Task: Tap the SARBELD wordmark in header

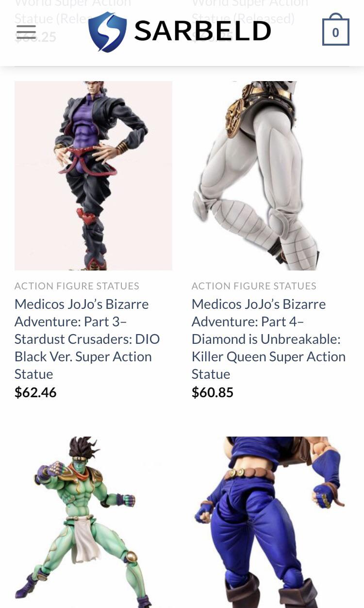Action: [x=202, y=32]
